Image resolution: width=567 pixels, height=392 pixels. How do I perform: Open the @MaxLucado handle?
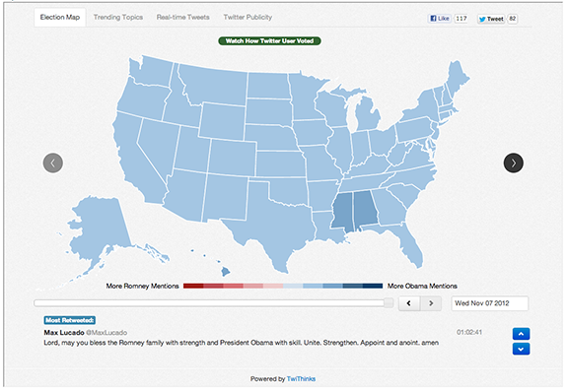[106, 333]
